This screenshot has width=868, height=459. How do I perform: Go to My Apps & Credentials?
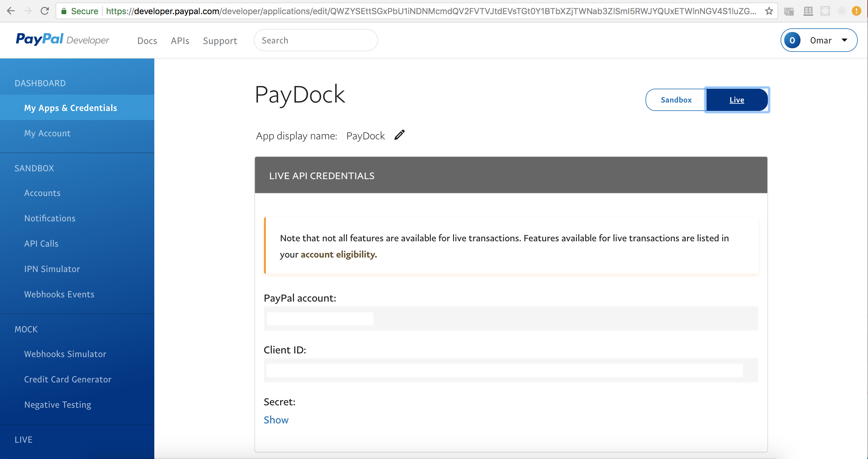click(77, 108)
